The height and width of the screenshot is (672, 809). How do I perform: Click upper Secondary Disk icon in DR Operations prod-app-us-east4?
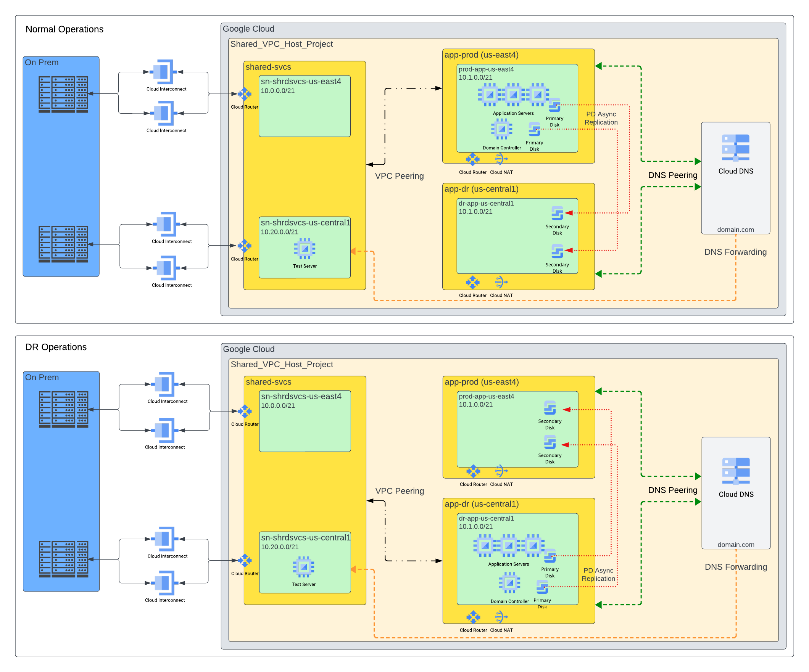[550, 408]
